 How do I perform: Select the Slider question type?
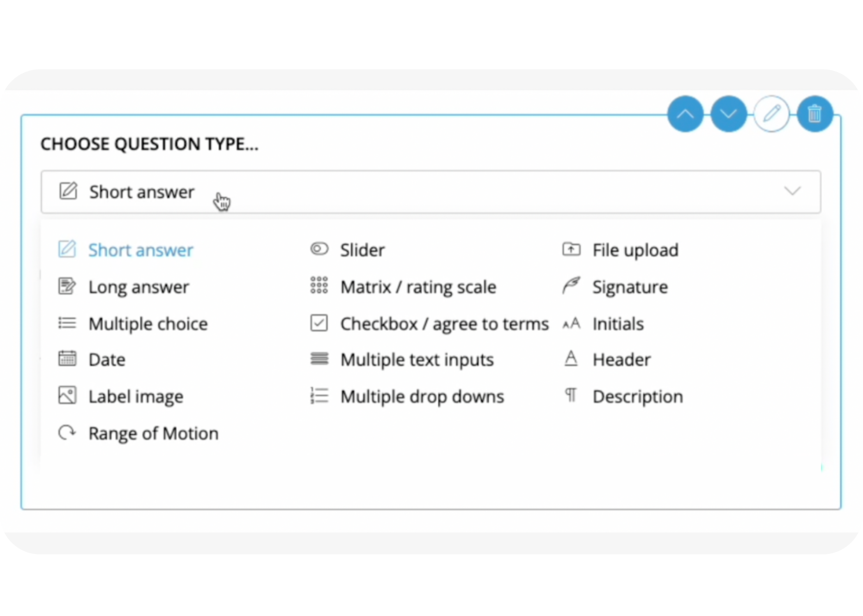point(362,249)
